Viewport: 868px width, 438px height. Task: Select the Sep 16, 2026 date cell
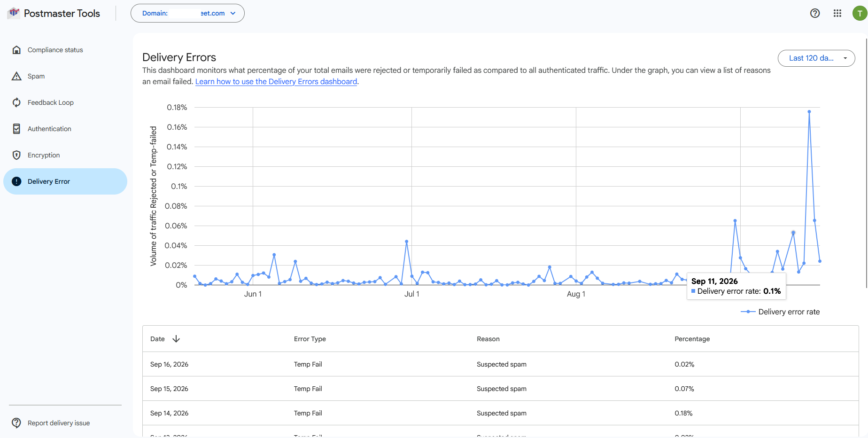coord(169,364)
